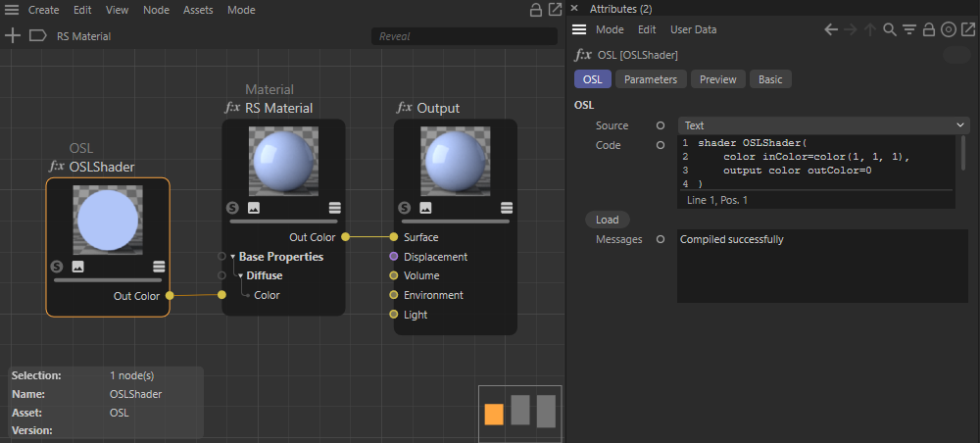Toggle the animation dot beside Source
Viewport: 980px width, 443px height.
click(x=661, y=125)
